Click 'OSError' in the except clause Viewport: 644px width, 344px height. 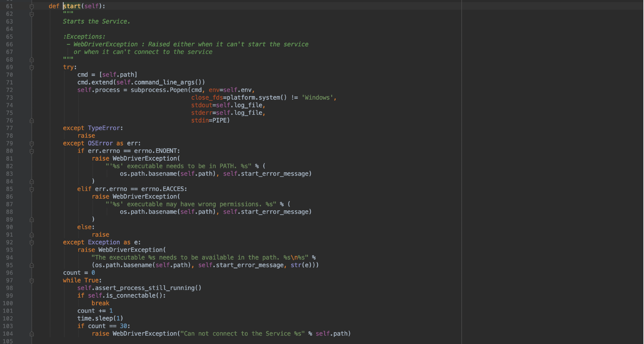point(100,143)
